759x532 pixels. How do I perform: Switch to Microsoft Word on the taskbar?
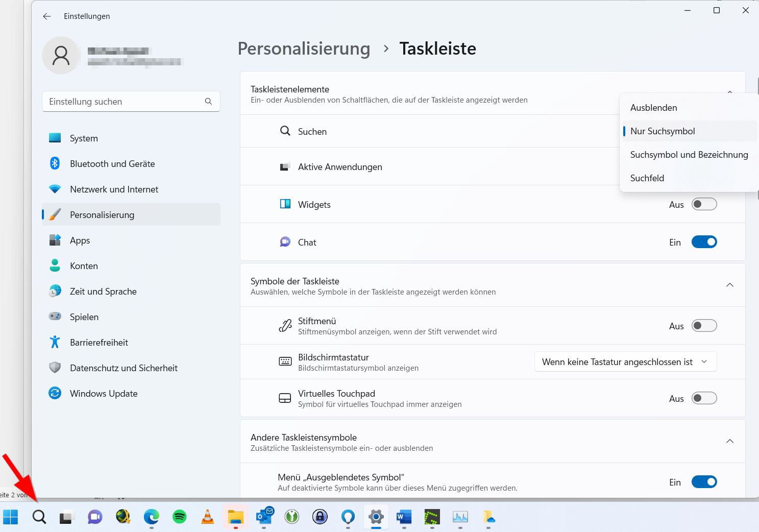tap(404, 517)
